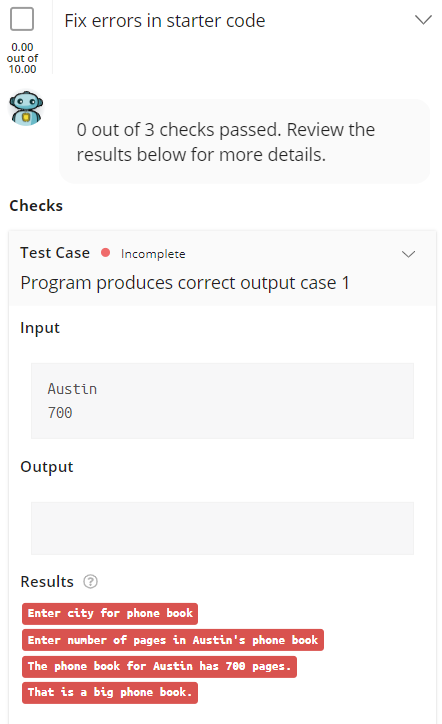
Task: Select the Test Case heading label
Action: click(x=55, y=253)
